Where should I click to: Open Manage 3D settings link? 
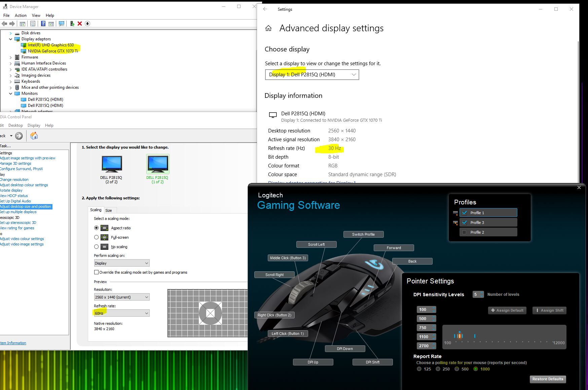point(15,163)
